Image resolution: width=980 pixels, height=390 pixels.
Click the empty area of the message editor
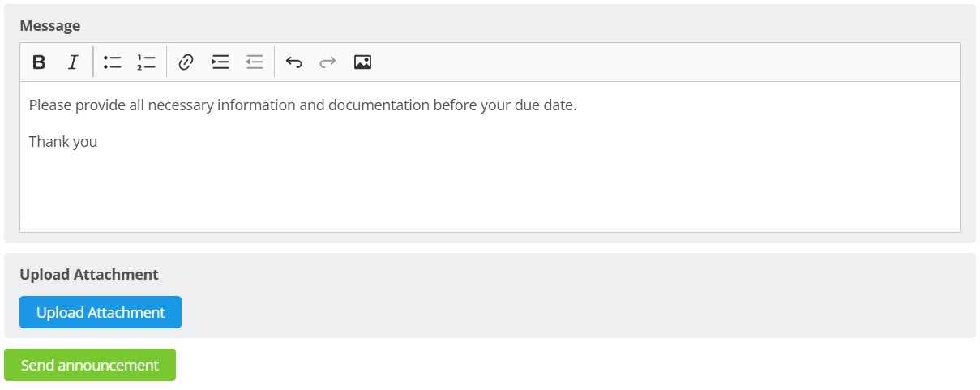pyautogui.click(x=486, y=195)
